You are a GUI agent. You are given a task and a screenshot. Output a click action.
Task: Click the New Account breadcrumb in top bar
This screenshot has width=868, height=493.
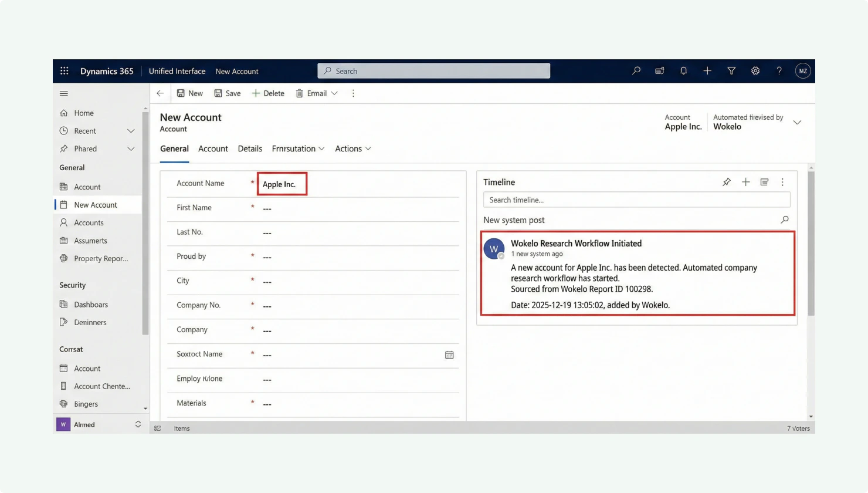[x=237, y=72]
